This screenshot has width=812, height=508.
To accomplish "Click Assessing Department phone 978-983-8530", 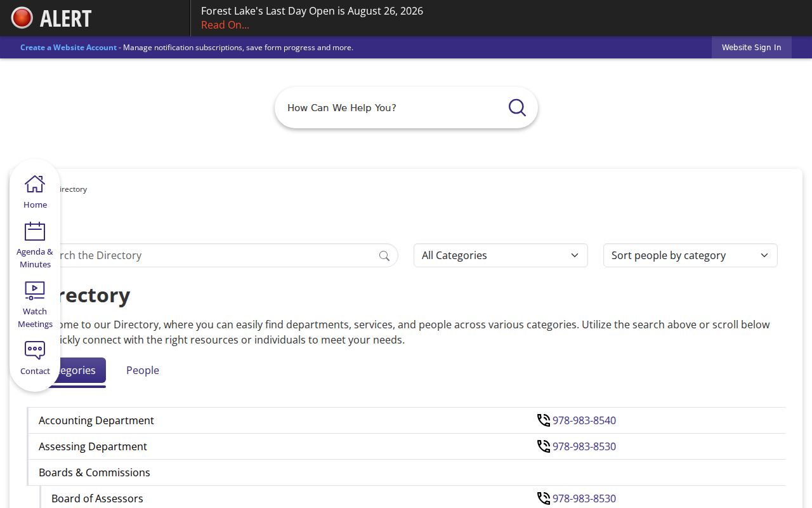I will 584,446.
